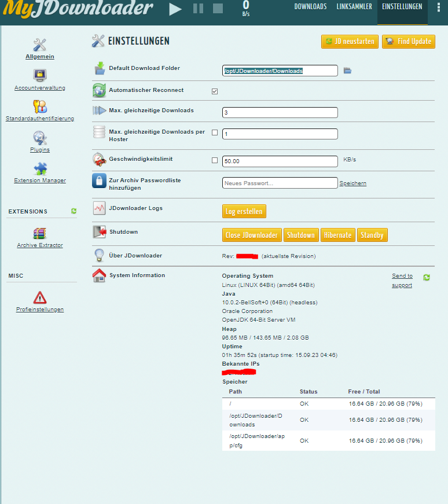Click the Send to support link
Screen dimensions: 448x504
[402, 281]
